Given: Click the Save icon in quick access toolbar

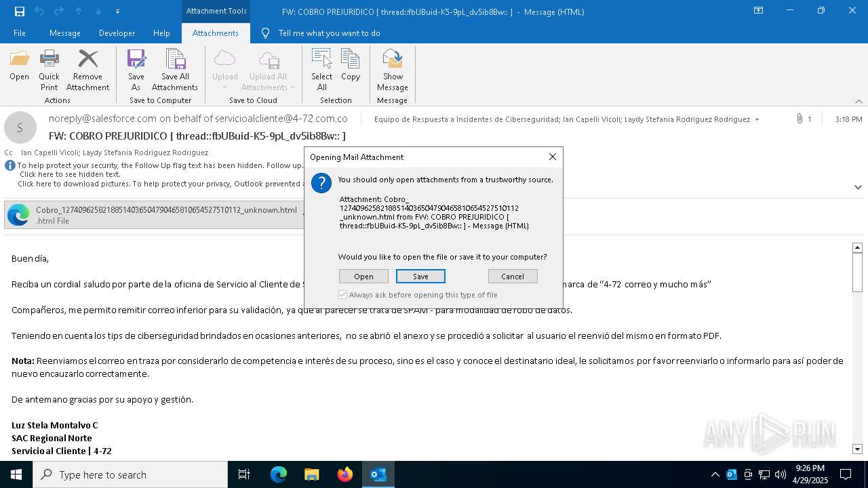Looking at the screenshot, I should (20, 12).
